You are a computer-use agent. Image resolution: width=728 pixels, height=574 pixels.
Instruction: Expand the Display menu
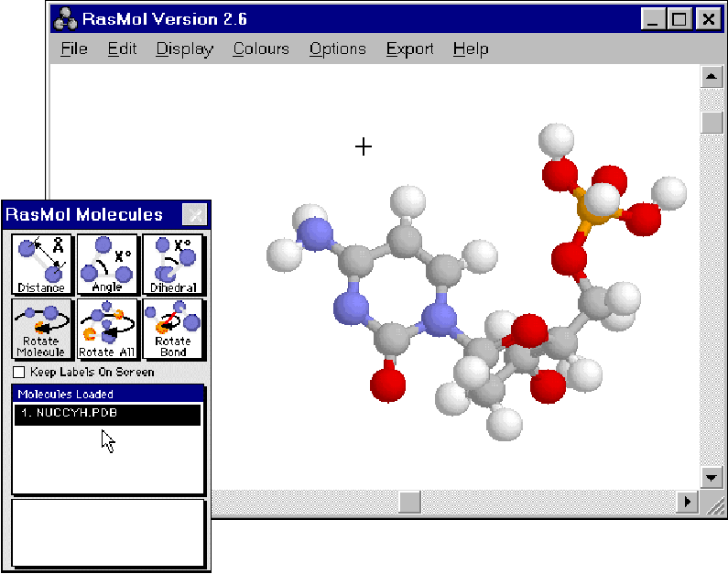[184, 49]
